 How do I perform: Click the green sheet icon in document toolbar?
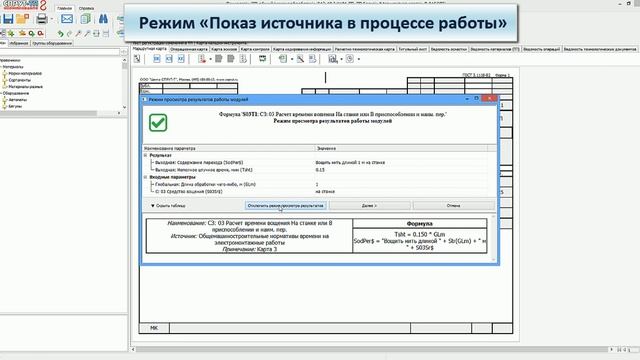click(283, 59)
